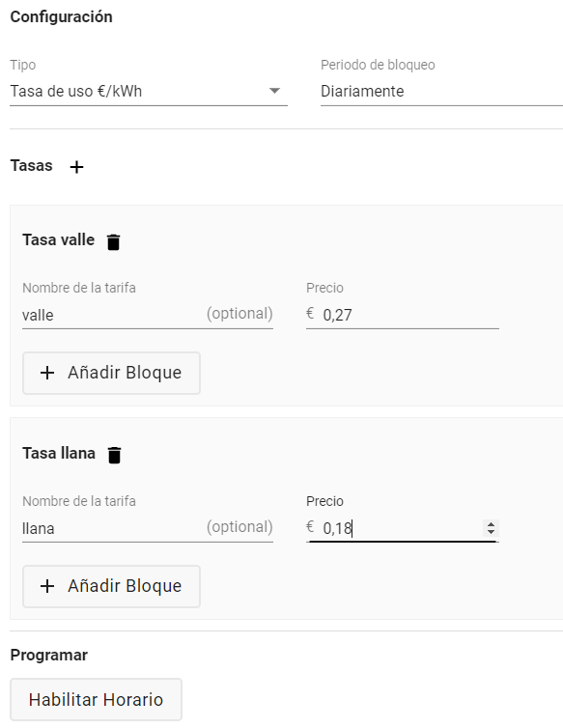Focus the llana tariff name field
This screenshot has width=563, height=728.
coord(147,528)
